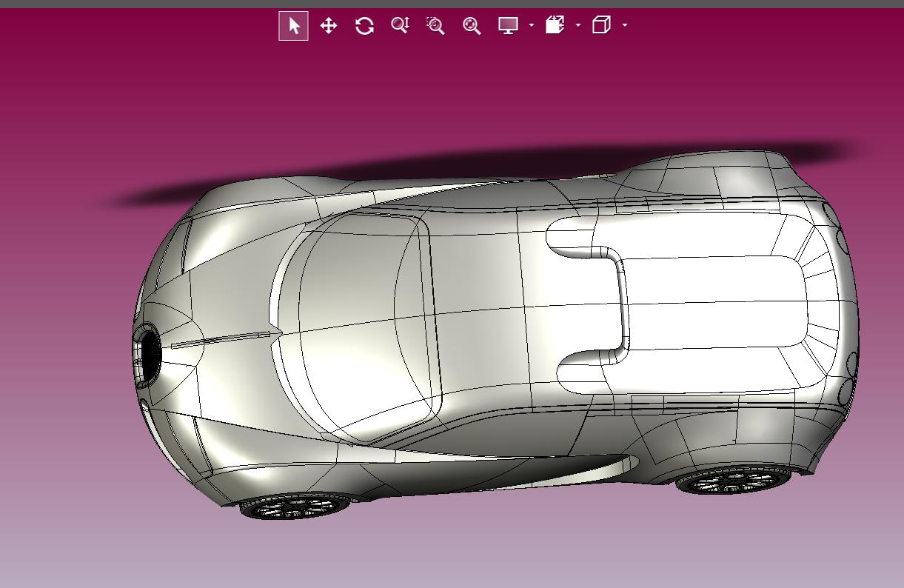
Task: Choose the zoom-to-window area tool
Action: coord(435,26)
